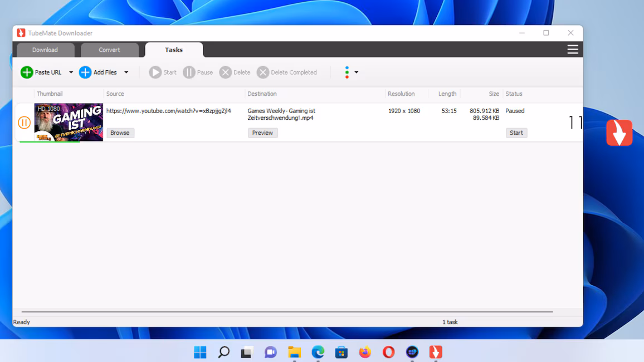Click the Pause toolbar button
Screen dimensions: 644x362
tap(198, 72)
